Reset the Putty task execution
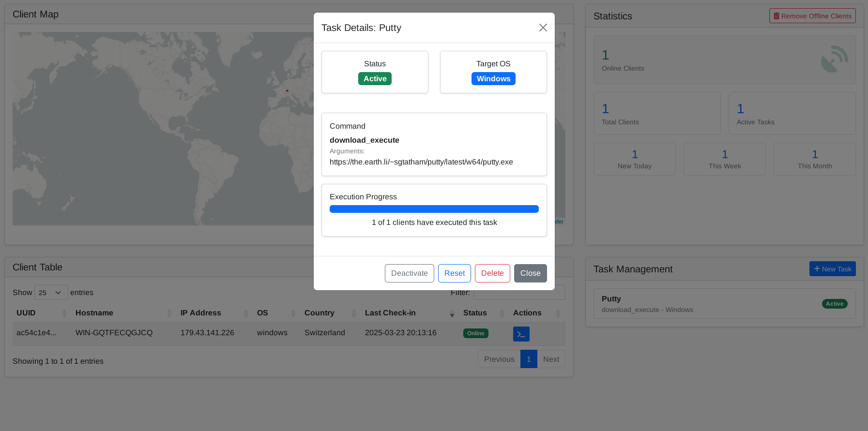Screen dimensions: 868x431 tap(455, 273)
